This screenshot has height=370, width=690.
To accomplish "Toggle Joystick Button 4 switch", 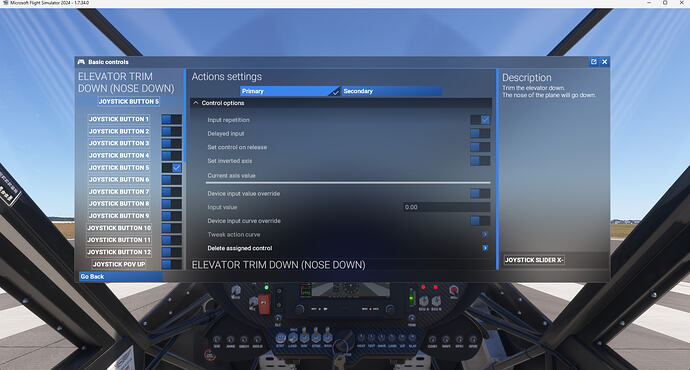I will coord(172,156).
